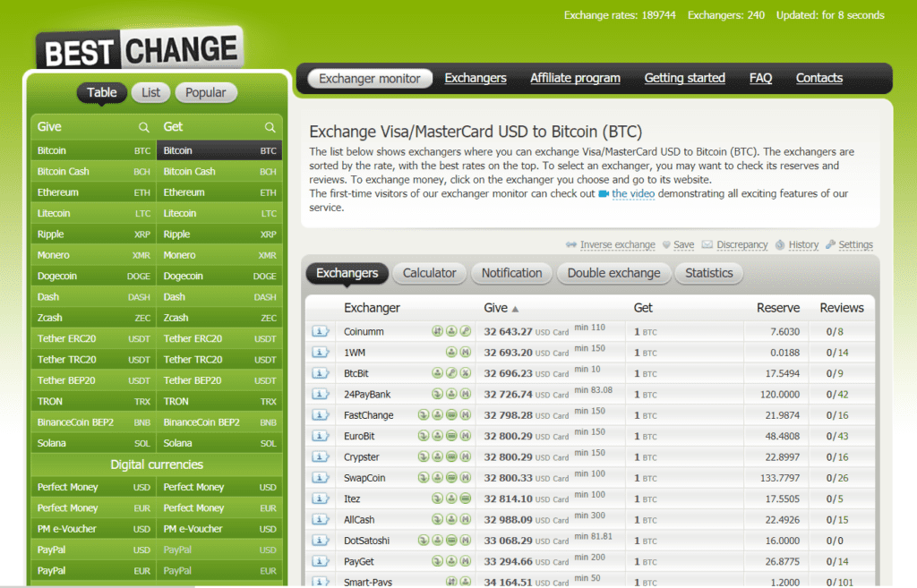Click the Reviews column header

(842, 308)
